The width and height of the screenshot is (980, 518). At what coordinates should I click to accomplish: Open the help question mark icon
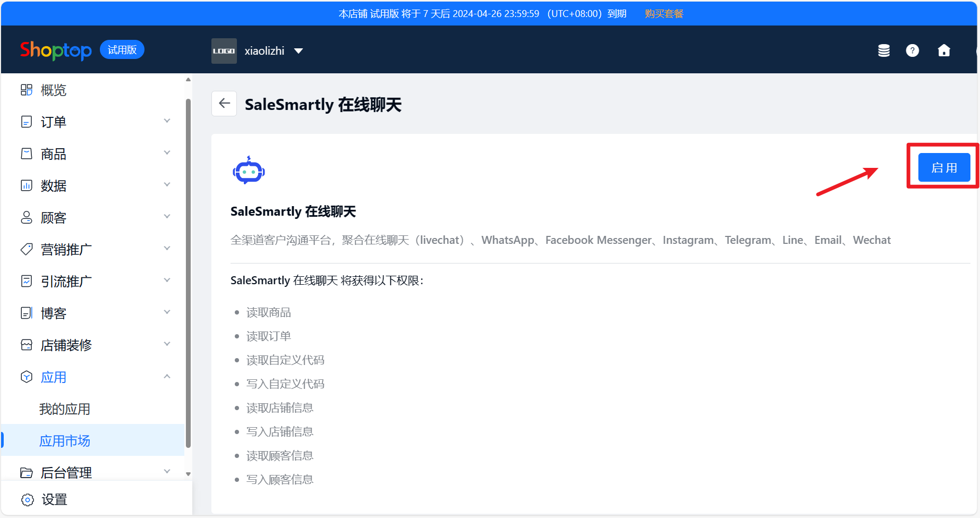tap(912, 50)
